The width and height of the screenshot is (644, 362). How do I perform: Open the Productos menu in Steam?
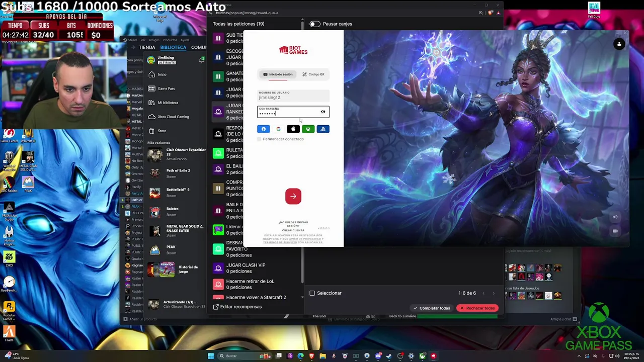(x=170, y=40)
